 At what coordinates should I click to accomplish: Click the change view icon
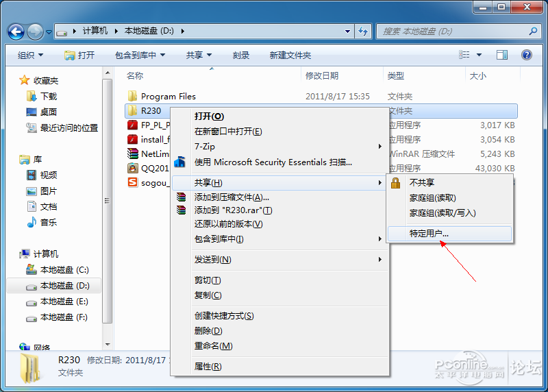[464, 55]
